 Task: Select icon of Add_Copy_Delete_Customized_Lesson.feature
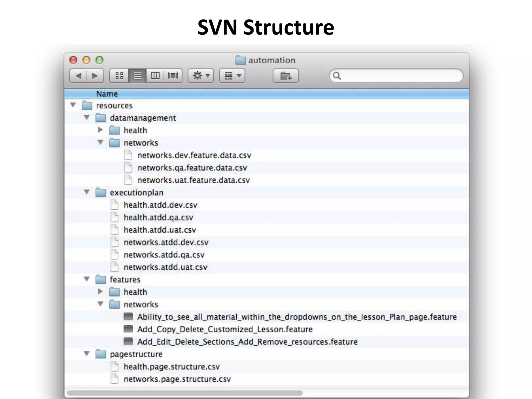tap(128, 329)
